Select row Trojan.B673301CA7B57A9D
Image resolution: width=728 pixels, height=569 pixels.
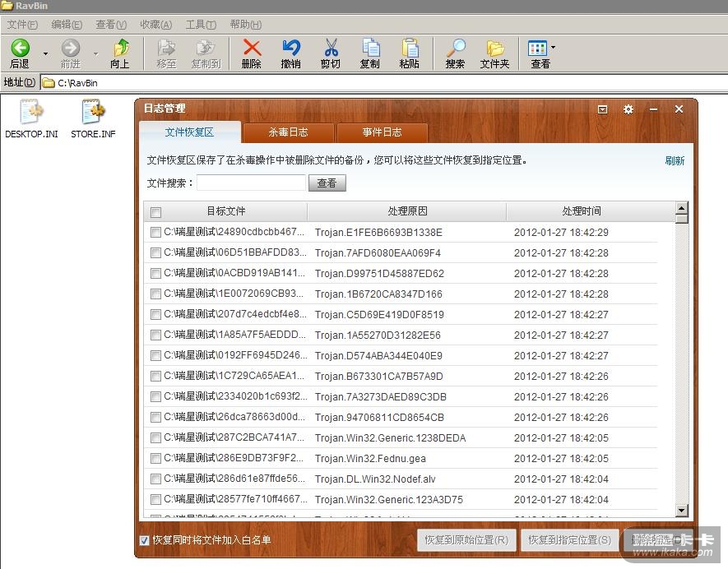coord(401,376)
